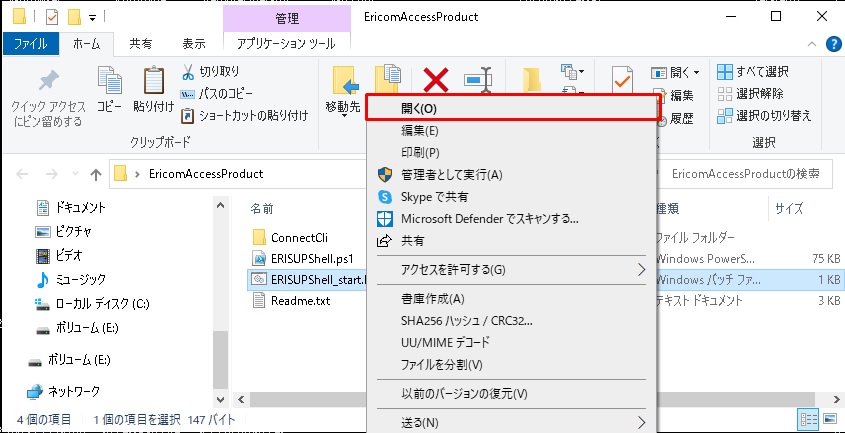The height and width of the screenshot is (433, 845).
Task: Select Skype で共有 in context menu
Action: click(x=437, y=197)
